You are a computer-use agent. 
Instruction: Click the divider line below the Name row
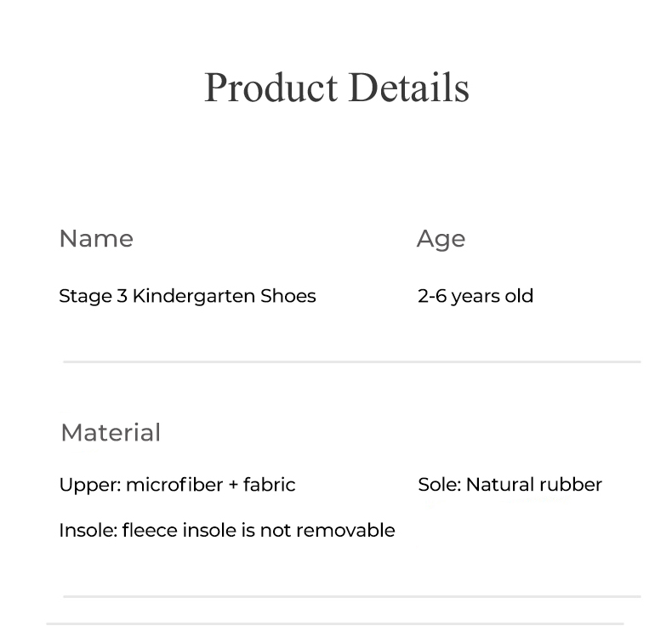pyautogui.click(x=351, y=361)
